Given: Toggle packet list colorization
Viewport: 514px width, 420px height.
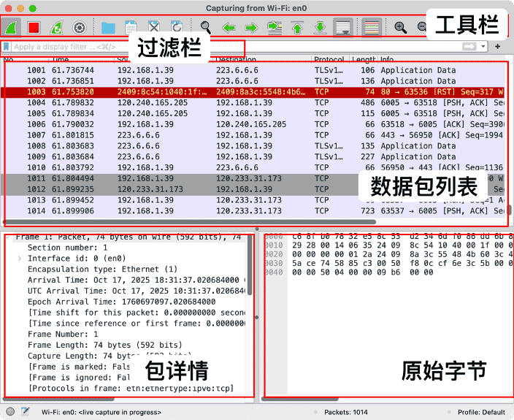Looking at the screenshot, I should tap(371, 28).
